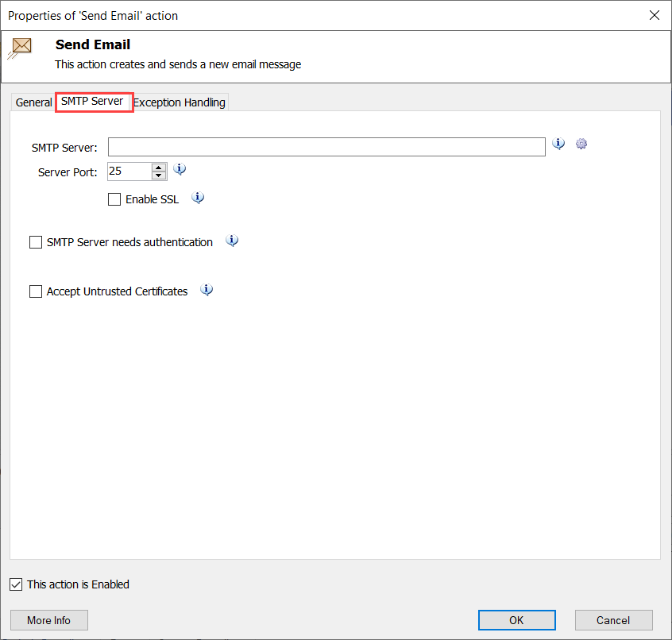Increase Server Port with up arrow
This screenshot has height=640, width=672.
pos(159,168)
